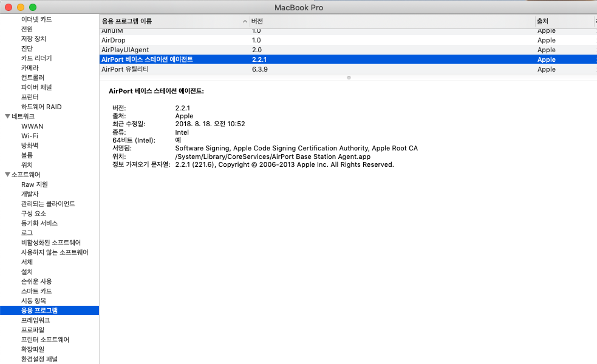Select 위치 under 네트워크 in sidebar

pyautogui.click(x=27, y=165)
